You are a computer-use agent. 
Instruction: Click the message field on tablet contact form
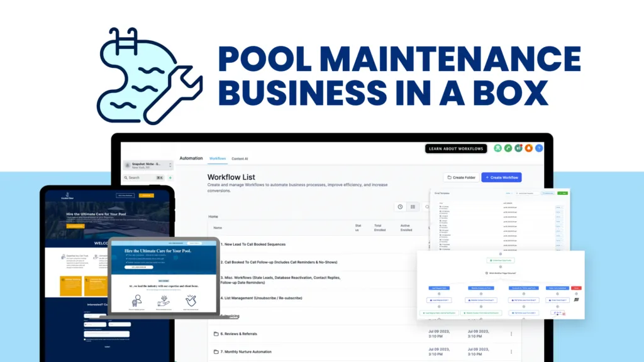coord(107,334)
